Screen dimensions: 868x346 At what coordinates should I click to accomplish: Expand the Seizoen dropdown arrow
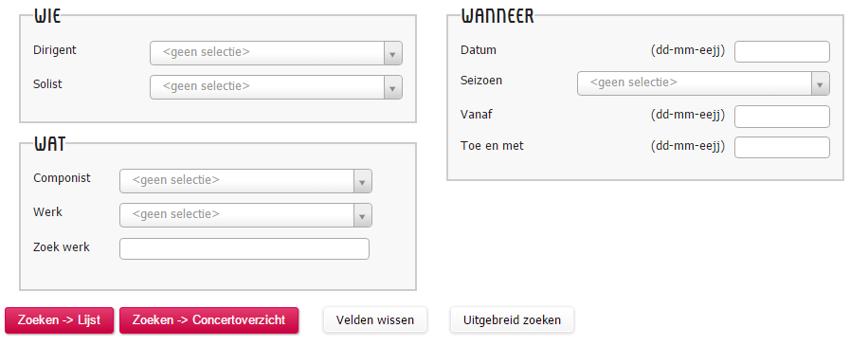(821, 83)
